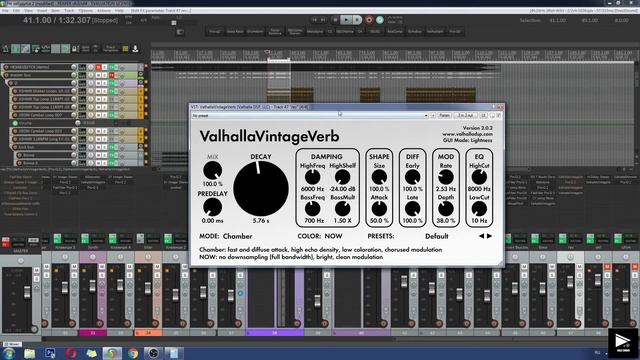Jump to project end in transport
640x360 pixels.
click(x=324, y=20)
